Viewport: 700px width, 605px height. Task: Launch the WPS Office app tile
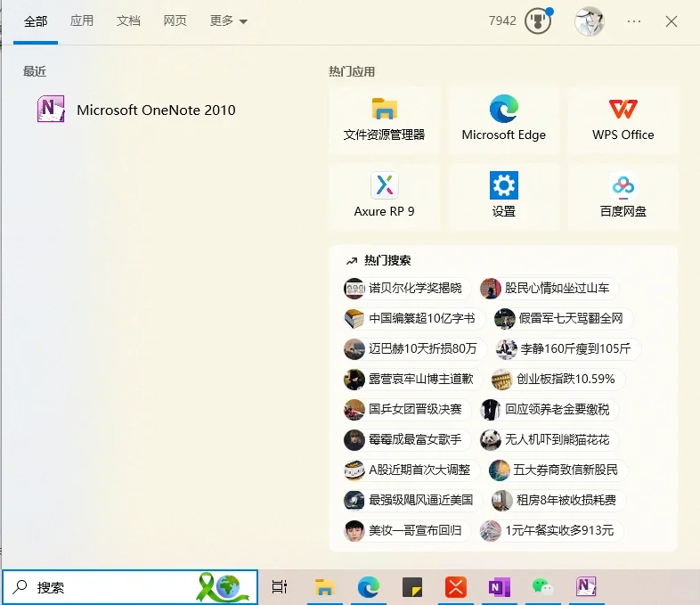(623, 120)
